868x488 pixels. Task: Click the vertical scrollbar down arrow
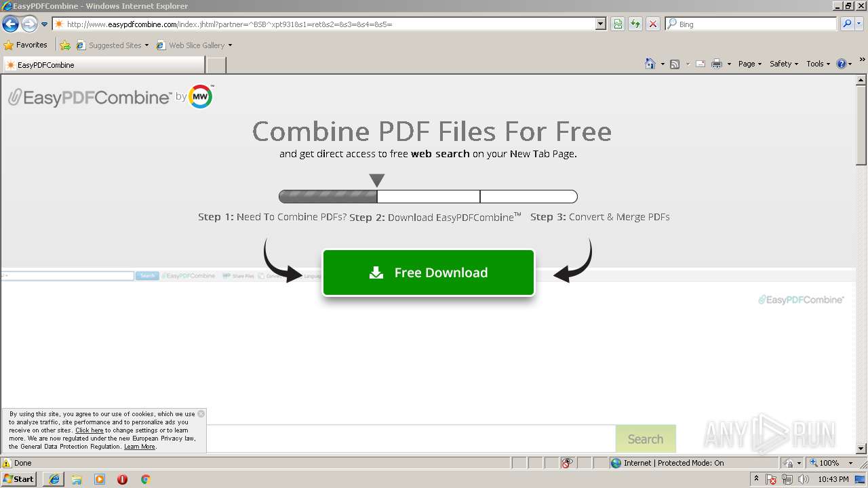pyautogui.click(x=861, y=449)
